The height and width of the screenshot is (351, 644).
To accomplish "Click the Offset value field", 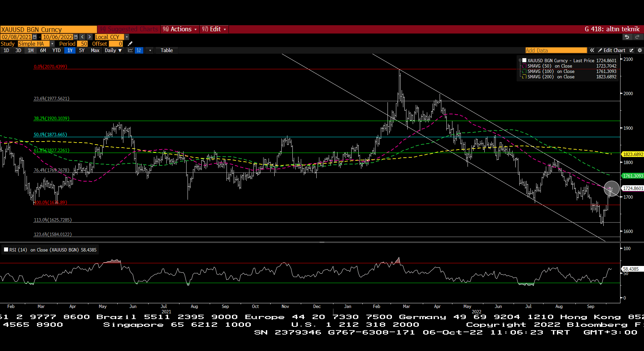I will tap(116, 44).
